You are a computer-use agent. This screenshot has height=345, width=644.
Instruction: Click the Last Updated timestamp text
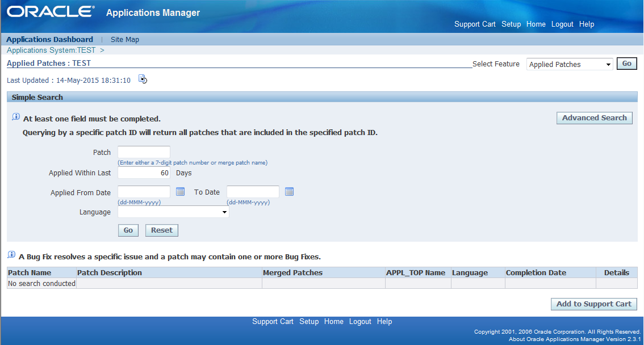click(x=69, y=81)
